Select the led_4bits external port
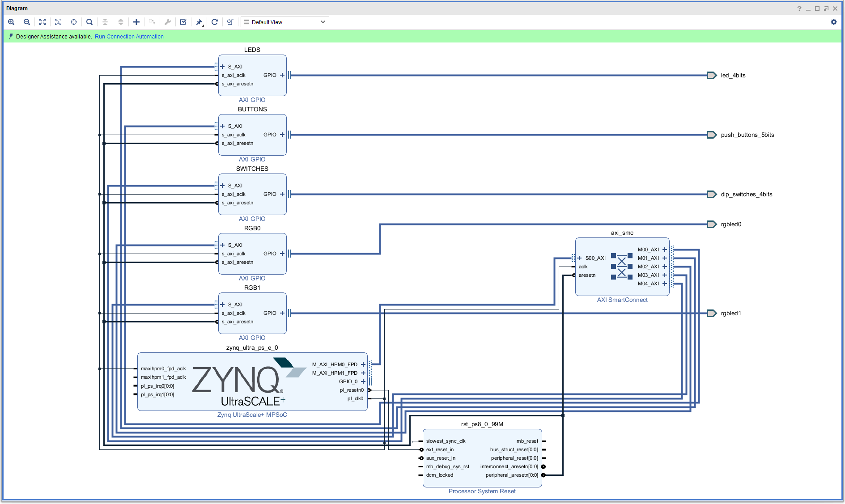Image resolution: width=845 pixels, height=504 pixels. coord(712,75)
